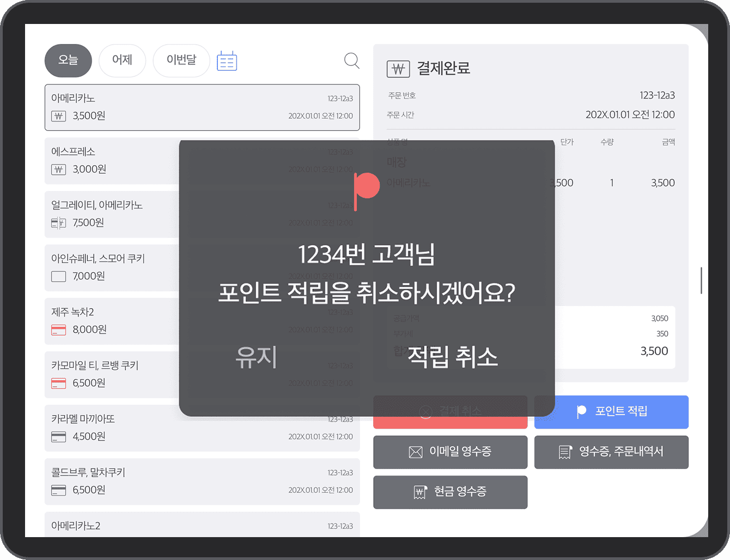The width and height of the screenshot is (730, 560).
Task: Click the blue 포인트 적립 button
Action: click(x=611, y=412)
